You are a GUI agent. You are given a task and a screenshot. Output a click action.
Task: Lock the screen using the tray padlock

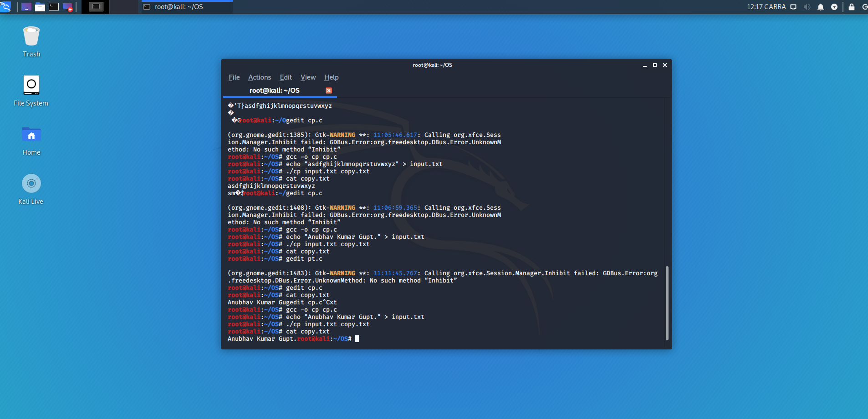point(852,7)
